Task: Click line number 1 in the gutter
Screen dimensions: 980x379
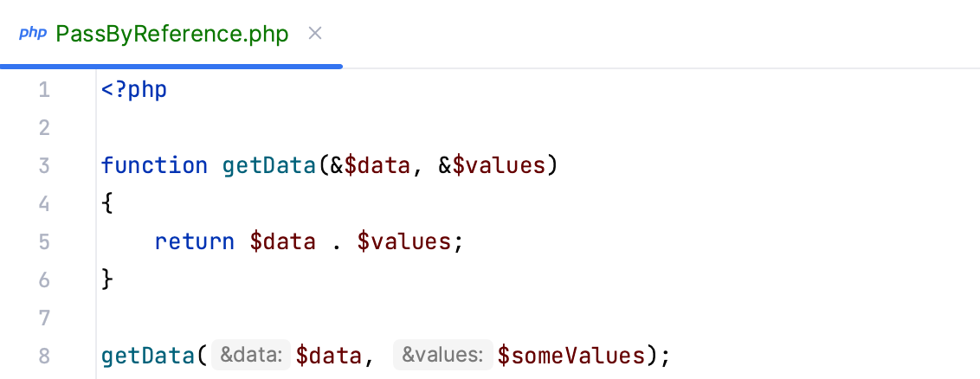Action: pos(44,90)
